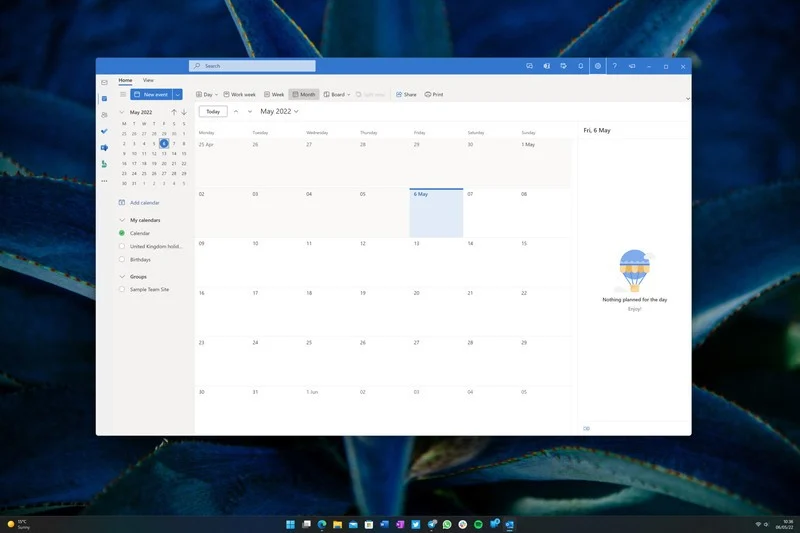The height and width of the screenshot is (533, 800).
Task: Open Mail from the left sidebar
Action: [x=104, y=82]
